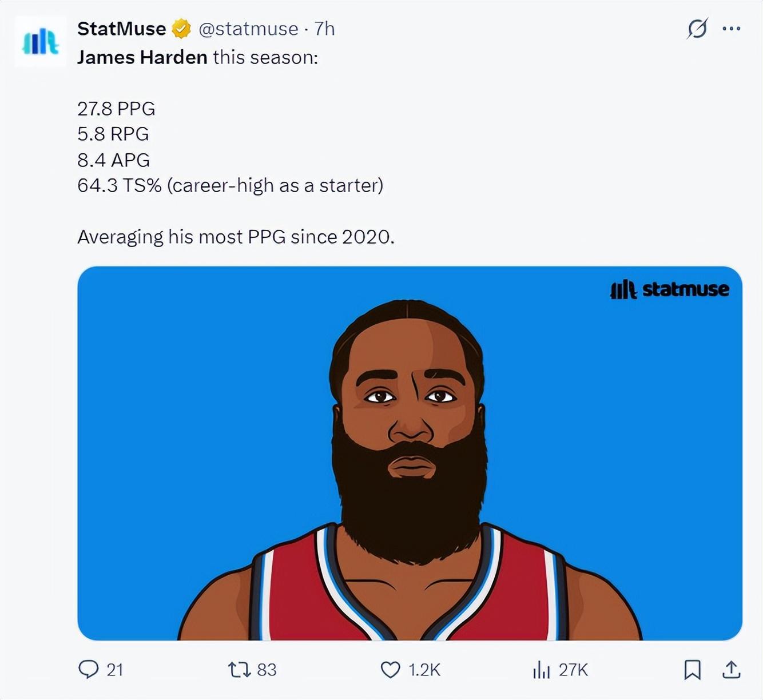763x700 pixels.
Task: Repost the tweet using the retweet icon
Action: coord(239,669)
